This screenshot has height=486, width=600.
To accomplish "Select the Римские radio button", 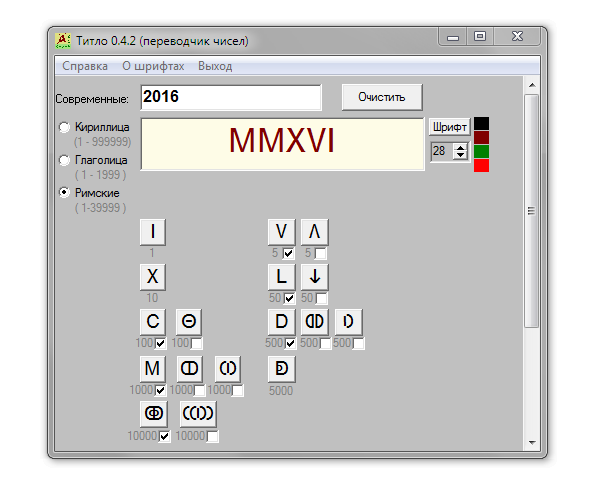I will click(64, 192).
